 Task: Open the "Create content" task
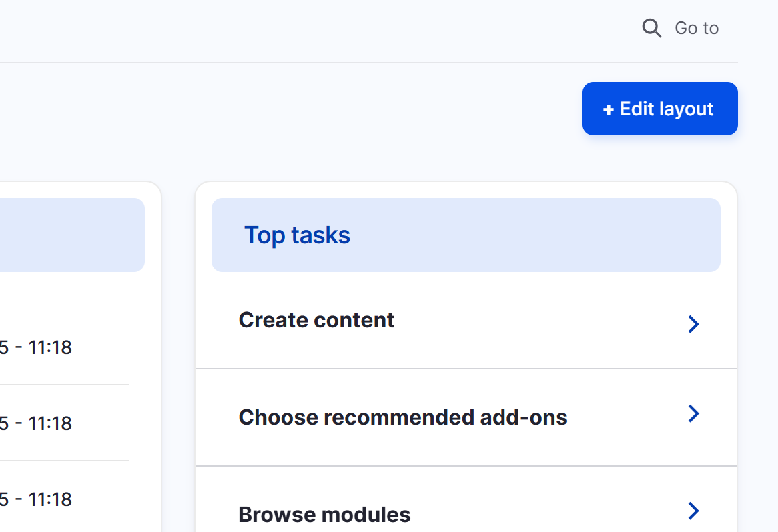click(316, 320)
